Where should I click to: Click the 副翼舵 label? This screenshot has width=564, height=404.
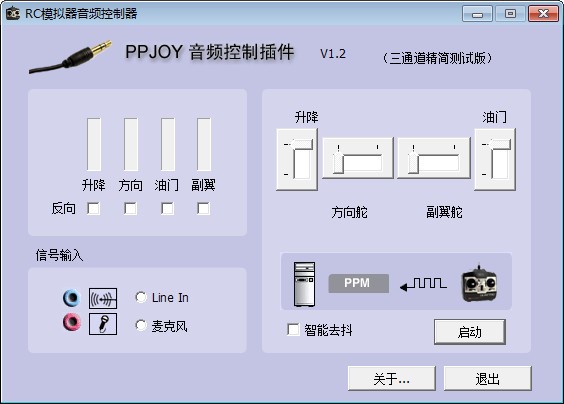[444, 212]
